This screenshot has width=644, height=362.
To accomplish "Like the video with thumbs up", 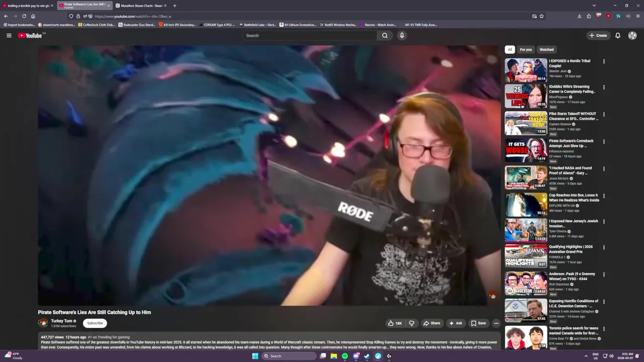I will [395, 323].
